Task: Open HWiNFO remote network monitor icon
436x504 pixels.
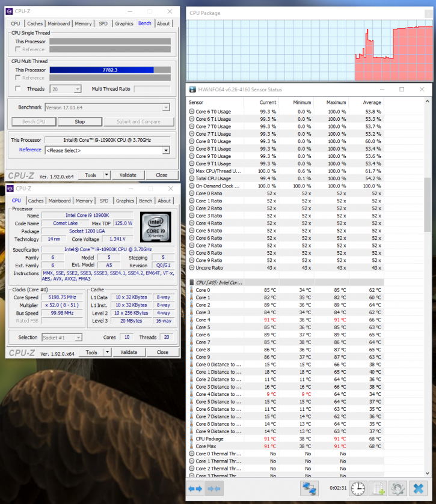Action: click(309, 489)
